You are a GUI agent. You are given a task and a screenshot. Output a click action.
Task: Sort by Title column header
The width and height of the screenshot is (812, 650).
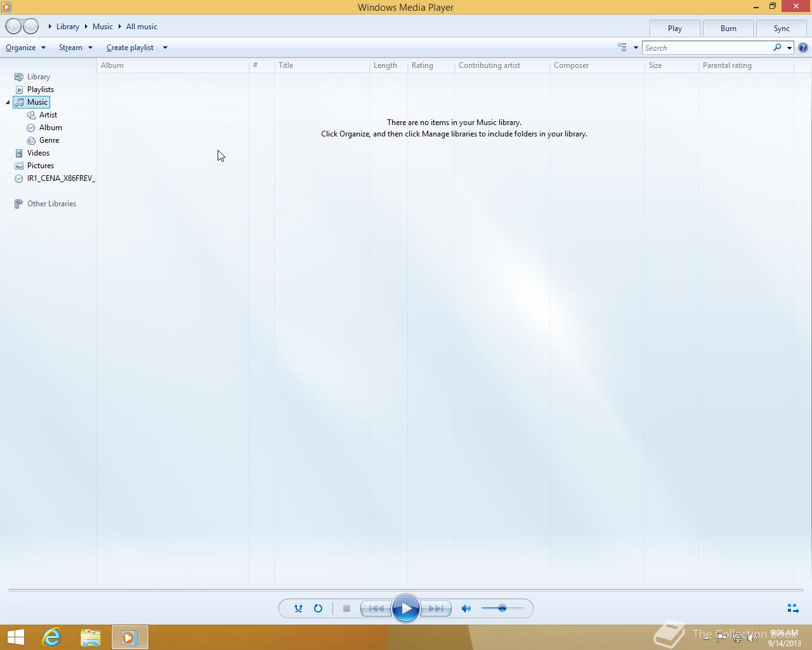click(x=322, y=65)
